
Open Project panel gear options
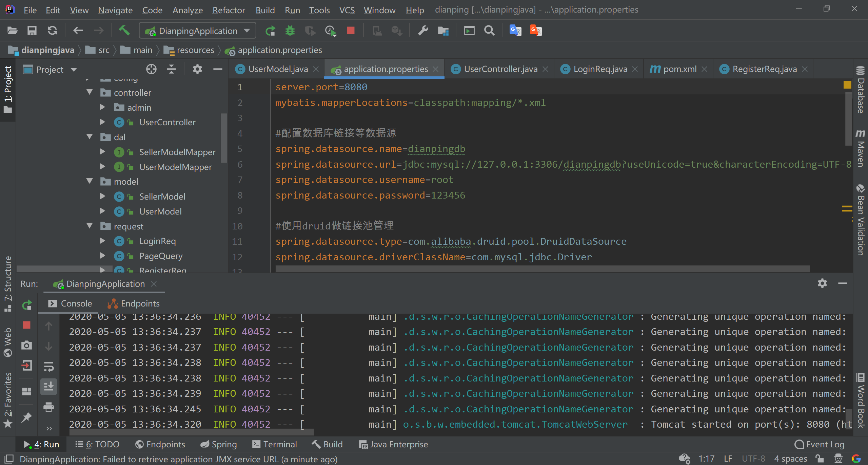tap(197, 69)
